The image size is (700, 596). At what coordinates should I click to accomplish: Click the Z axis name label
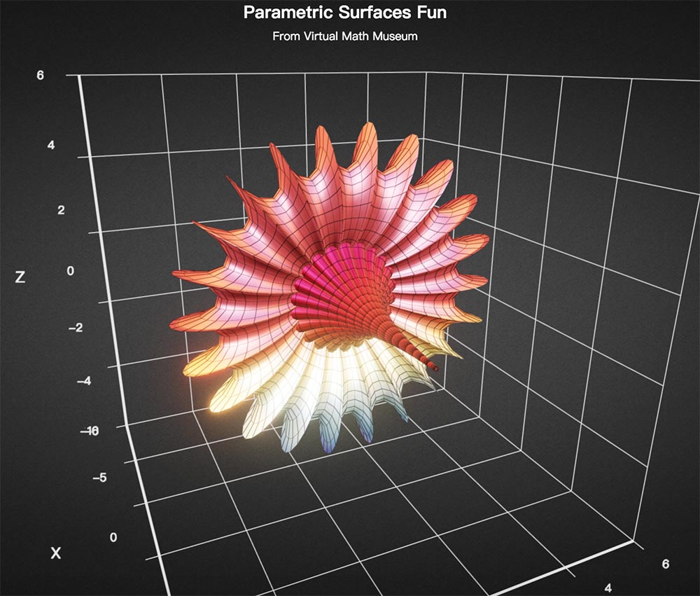point(20,277)
